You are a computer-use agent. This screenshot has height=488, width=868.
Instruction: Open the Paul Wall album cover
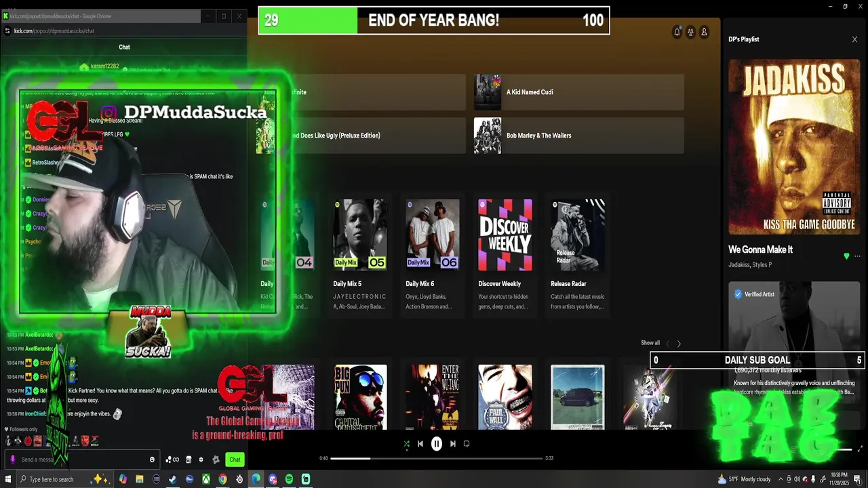[505, 397]
